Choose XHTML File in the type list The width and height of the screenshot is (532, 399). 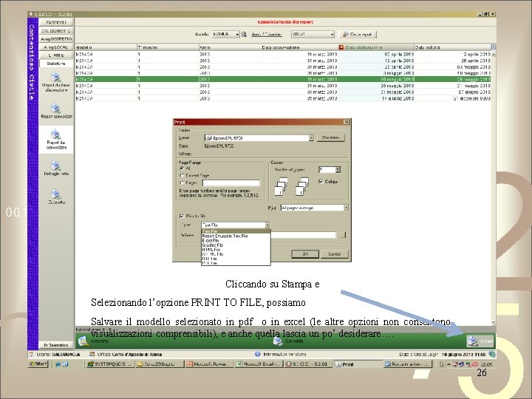coord(236,254)
